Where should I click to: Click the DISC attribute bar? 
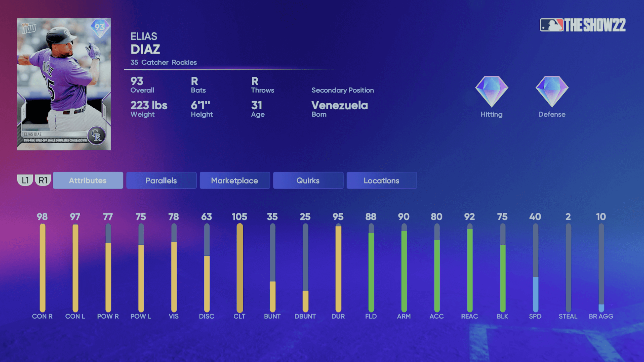tap(206, 265)
